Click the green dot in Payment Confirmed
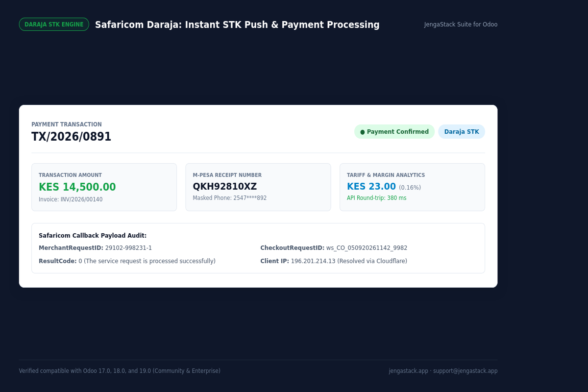The image size is (588, 392). [363, 132]
